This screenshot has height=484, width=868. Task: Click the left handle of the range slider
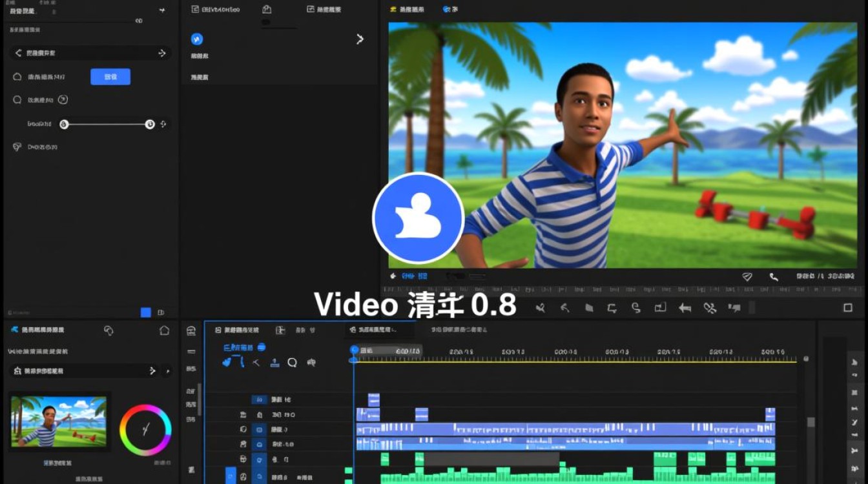64,124
